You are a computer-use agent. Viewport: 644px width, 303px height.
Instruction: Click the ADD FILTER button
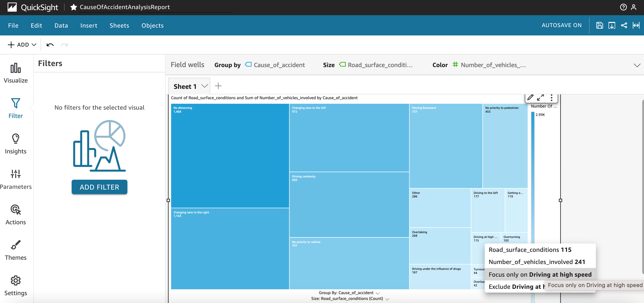(99, 187)
